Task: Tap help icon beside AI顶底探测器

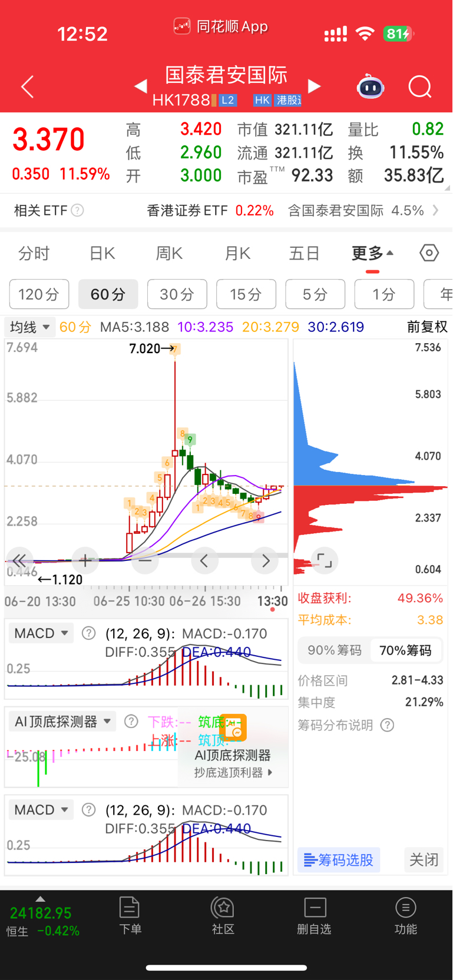Action: [x=131, y=722]
